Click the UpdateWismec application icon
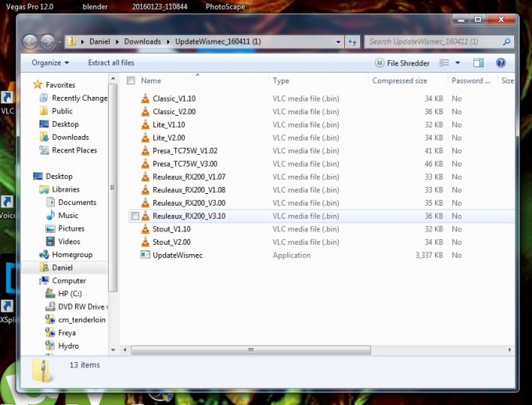Screen dimensions: 532x405 coord(146,255)
